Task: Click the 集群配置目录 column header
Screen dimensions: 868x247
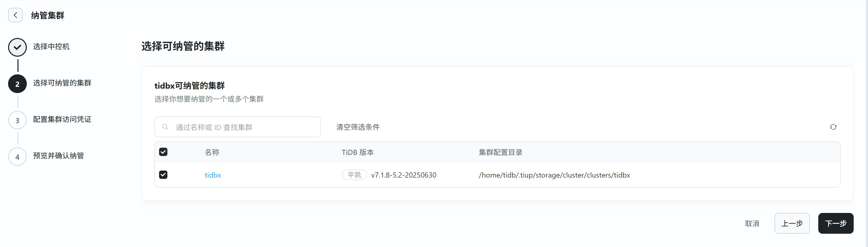Action: point(500,152)
